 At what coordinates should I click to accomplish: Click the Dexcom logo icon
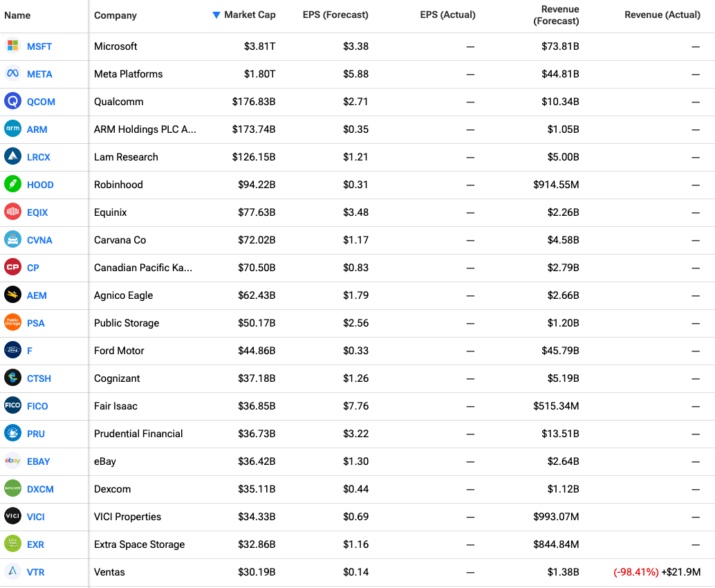click(12, 489)
